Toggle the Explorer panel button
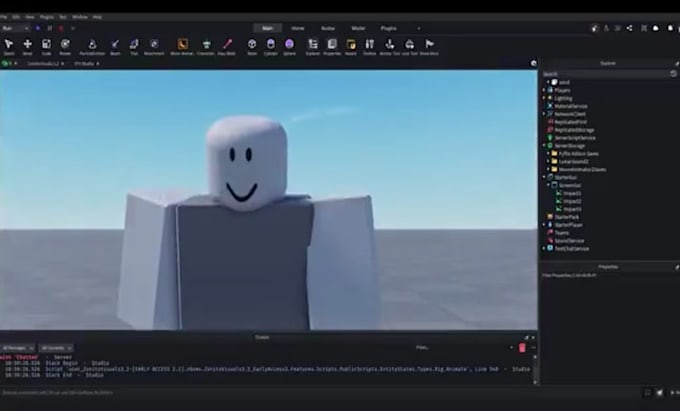 (313, 47)
